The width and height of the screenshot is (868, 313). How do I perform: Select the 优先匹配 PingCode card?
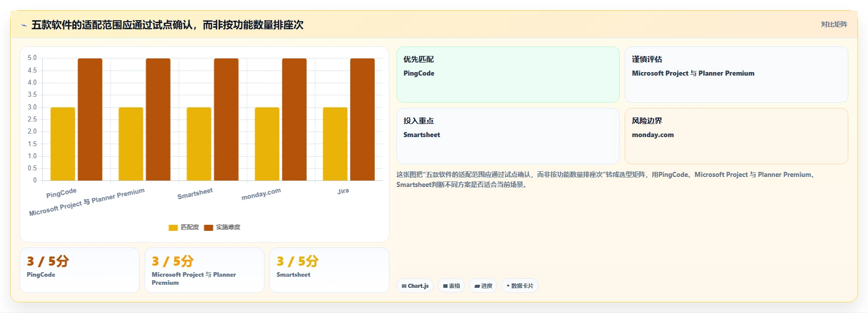tap(508, 75)
